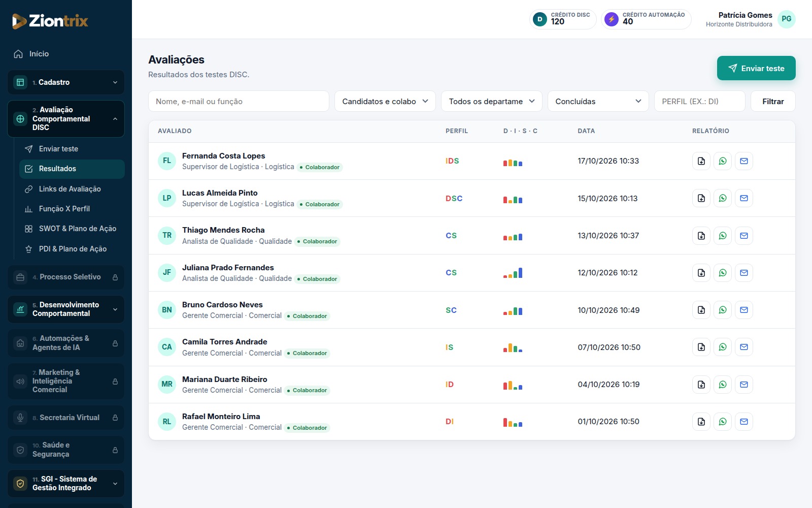
Task: Email report of Thiago Mendes Rocha
Action: pos(744,236)
